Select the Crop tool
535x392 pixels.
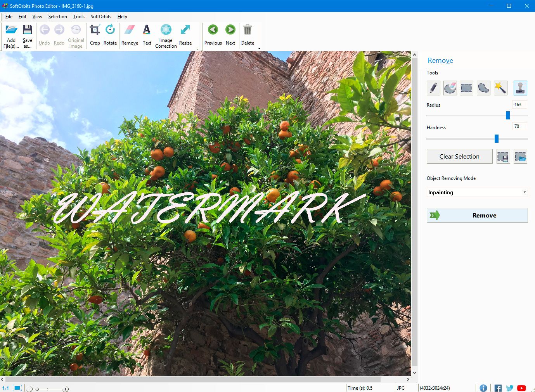point(95,30)
